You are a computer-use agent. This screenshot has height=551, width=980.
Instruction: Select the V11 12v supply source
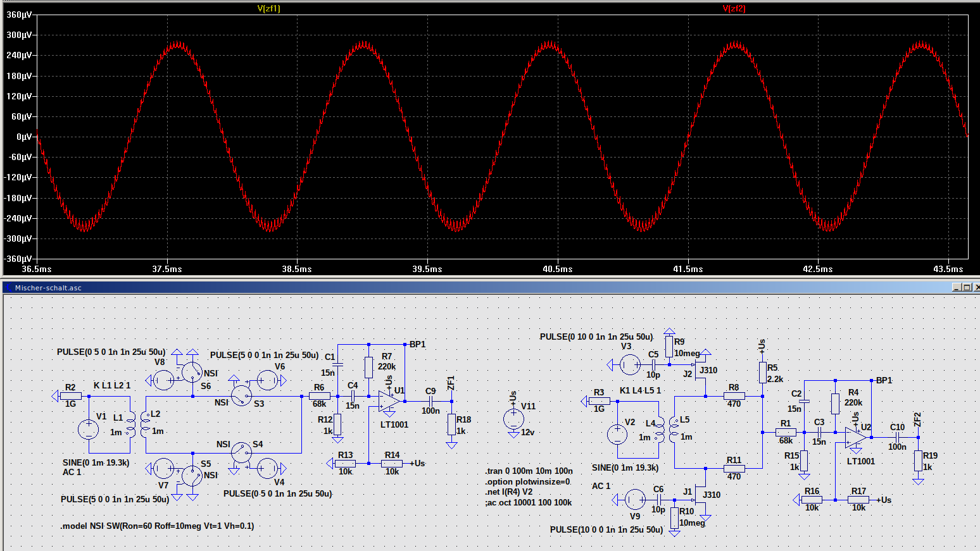click(x=513, y=419)
